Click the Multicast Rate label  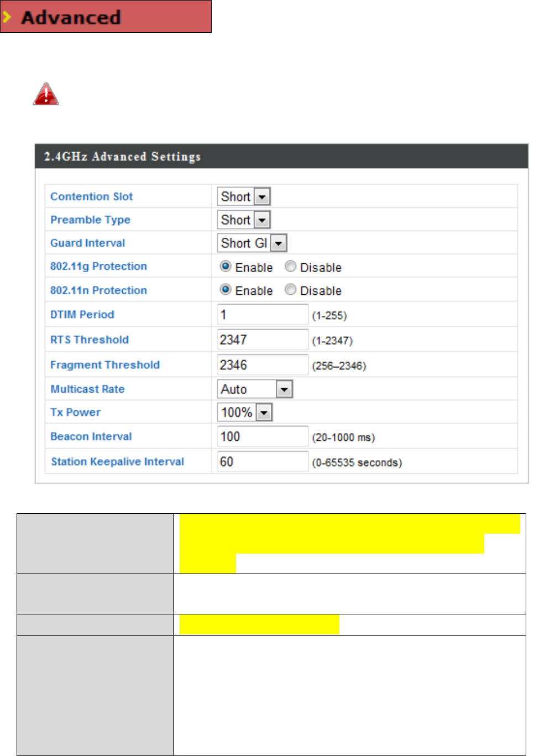point(88,389)
